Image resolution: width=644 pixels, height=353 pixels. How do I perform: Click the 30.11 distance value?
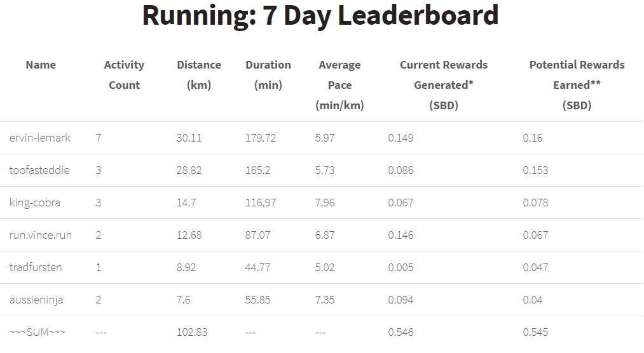[x=189, y=138]
